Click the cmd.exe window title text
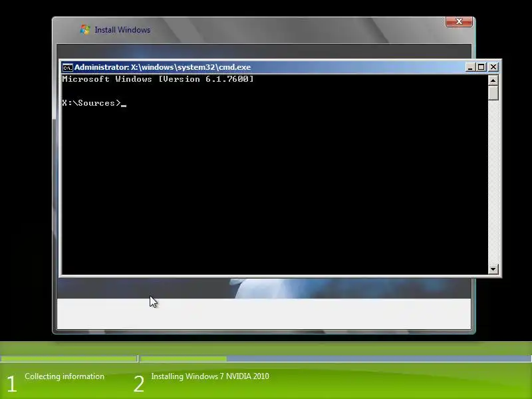This screenshot has height=399, width=532. 162,67
